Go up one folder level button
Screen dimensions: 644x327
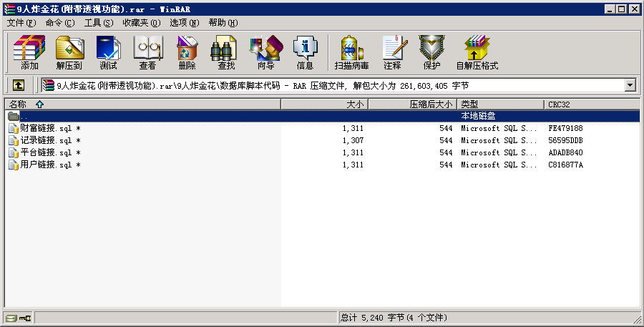tap(19, 85)
